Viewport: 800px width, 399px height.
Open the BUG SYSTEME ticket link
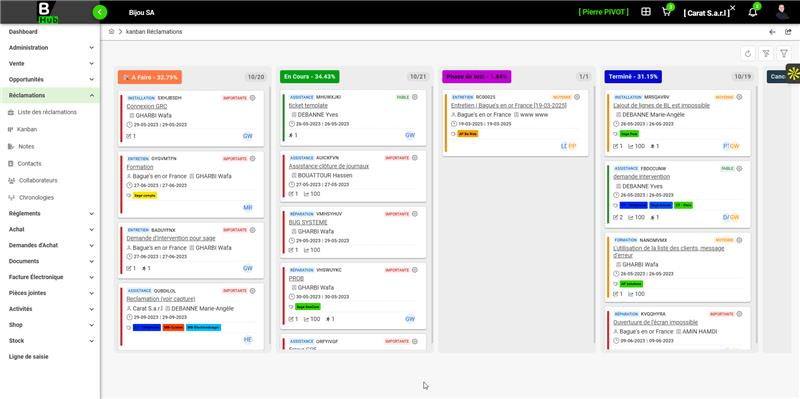pos(308,222)
